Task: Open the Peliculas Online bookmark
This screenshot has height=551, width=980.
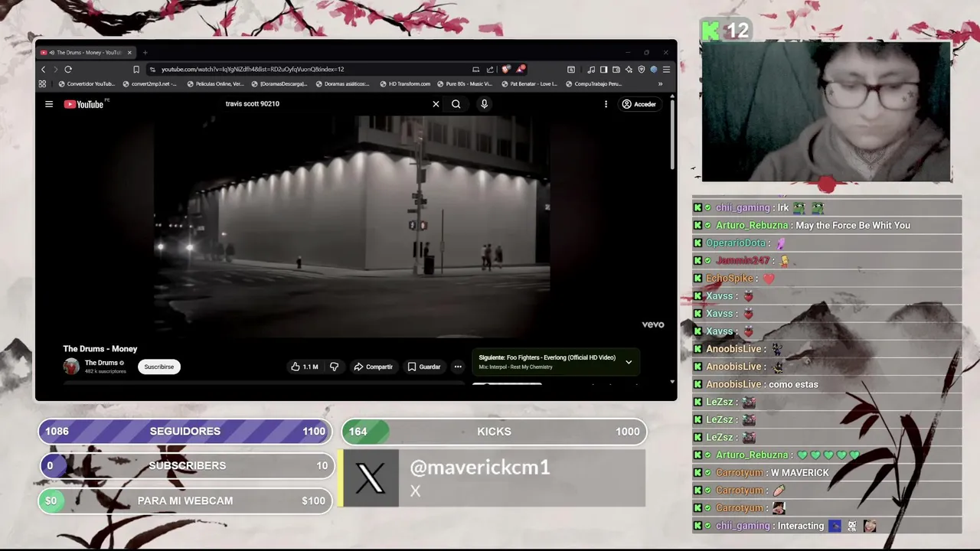Action: pos(215,84)
